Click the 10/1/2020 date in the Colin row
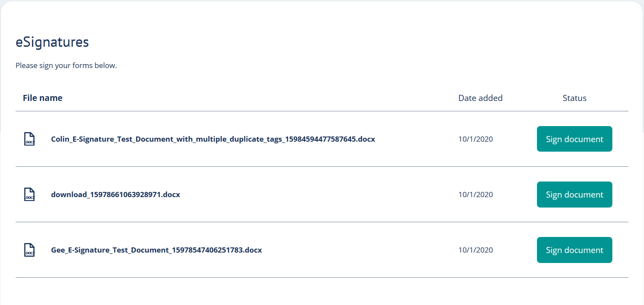This screenshot has width=644, height=305. 475,139
